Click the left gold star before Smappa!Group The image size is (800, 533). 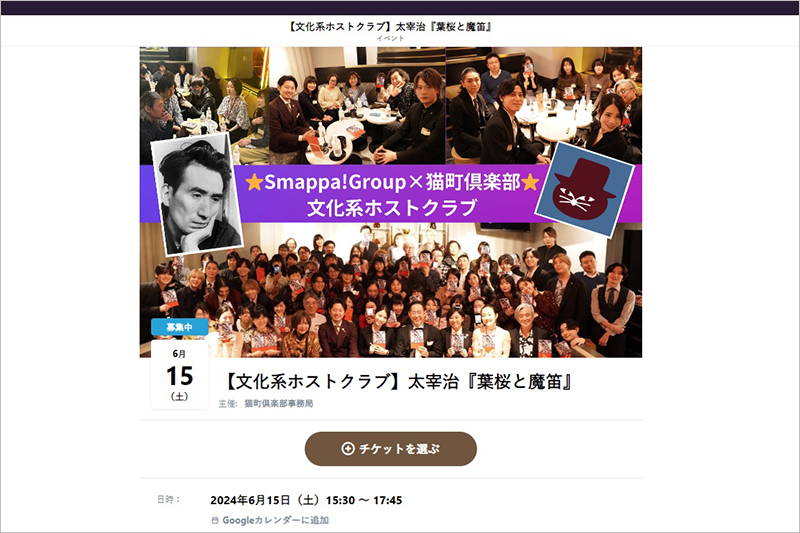(x=254, y=182)
